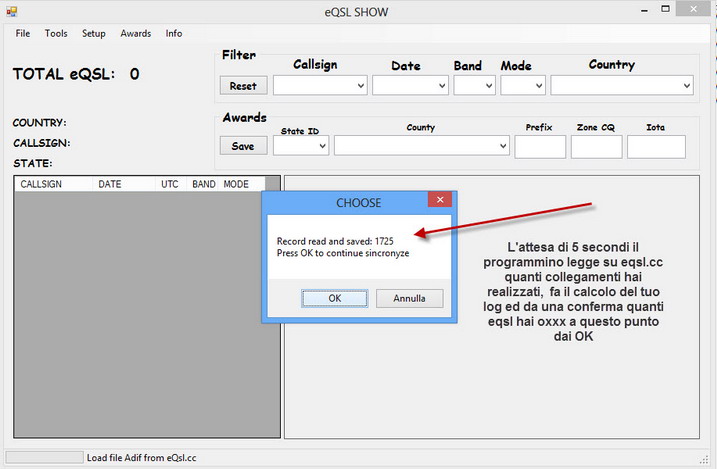Minimize the eQSL SHOW window
The width and height of the screenshot is (717, 469).
[x=644, y=10]
